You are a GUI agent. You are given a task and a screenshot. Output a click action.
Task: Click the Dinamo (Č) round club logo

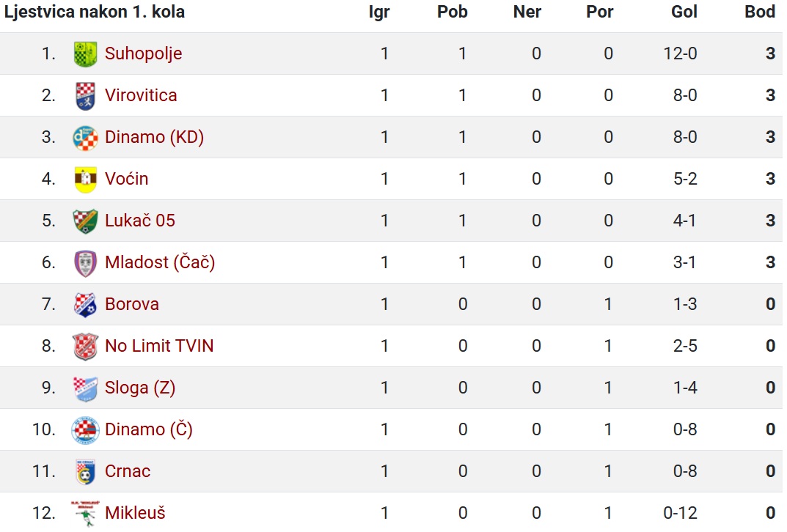pos(85,429)
